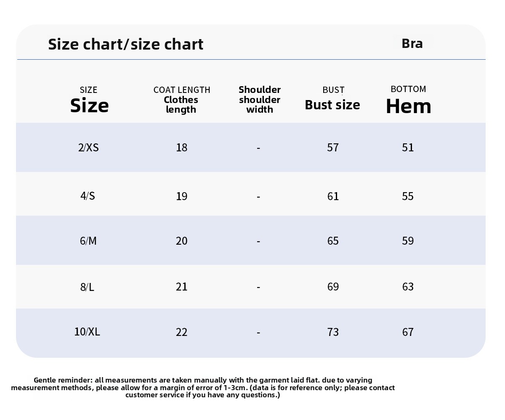Image resolution: width=505 pixels, height=420 pixels.
Task: Select the 8/L size row label
Action: pos(87,287)
